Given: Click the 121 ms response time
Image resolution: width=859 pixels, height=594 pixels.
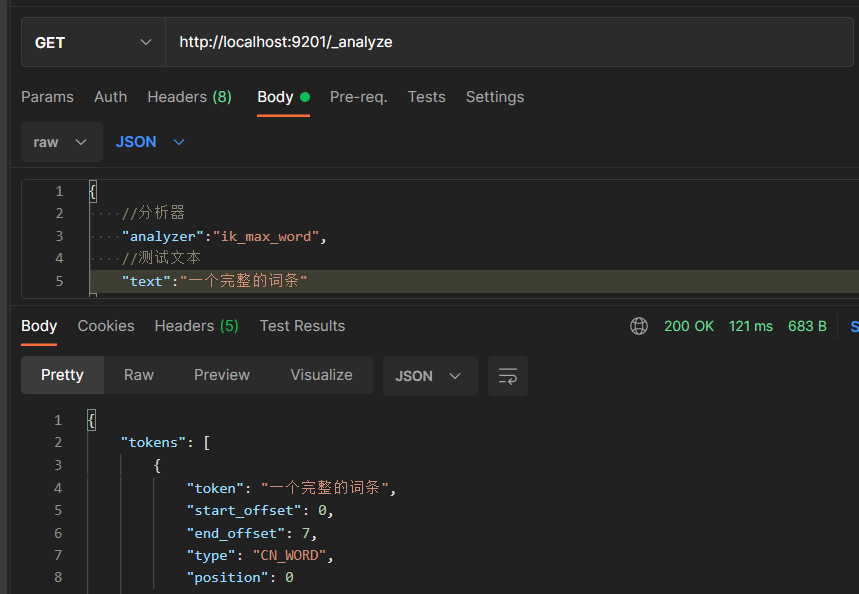Looking at the screenshot, I should coord(751,326).
